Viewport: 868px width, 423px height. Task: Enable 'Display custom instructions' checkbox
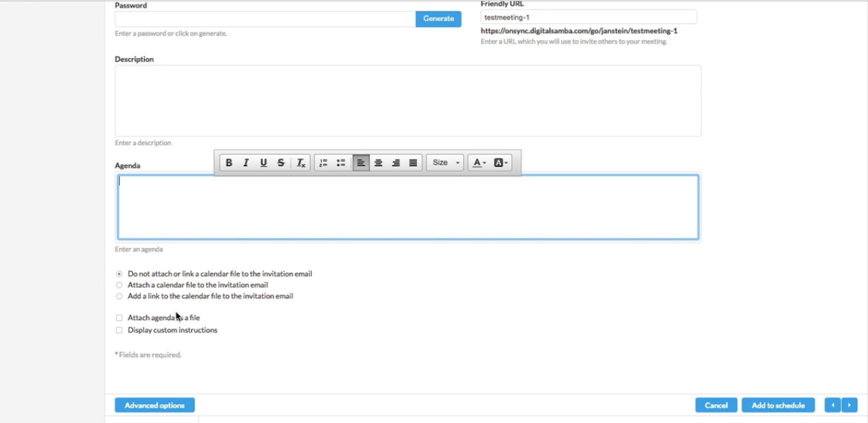click(119, 330)
